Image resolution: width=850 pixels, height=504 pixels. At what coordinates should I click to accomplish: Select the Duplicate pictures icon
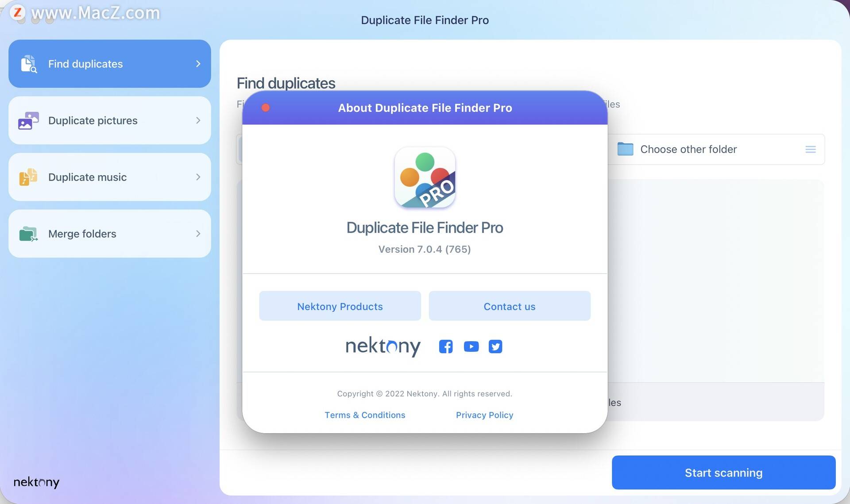(x=28, y=120)
